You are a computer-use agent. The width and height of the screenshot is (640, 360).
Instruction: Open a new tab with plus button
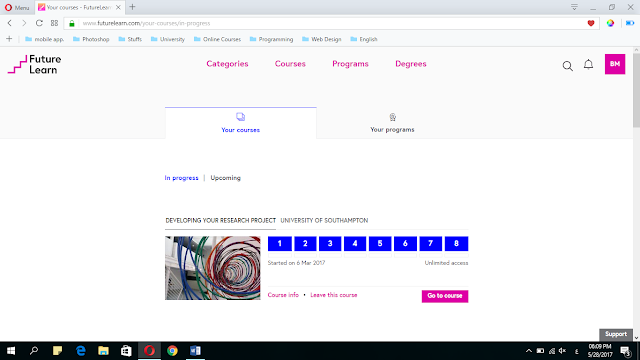(132, 7)
